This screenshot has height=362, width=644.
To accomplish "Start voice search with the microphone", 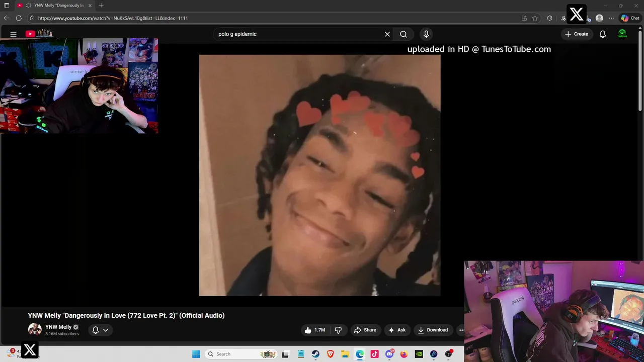I will (426, 34).
